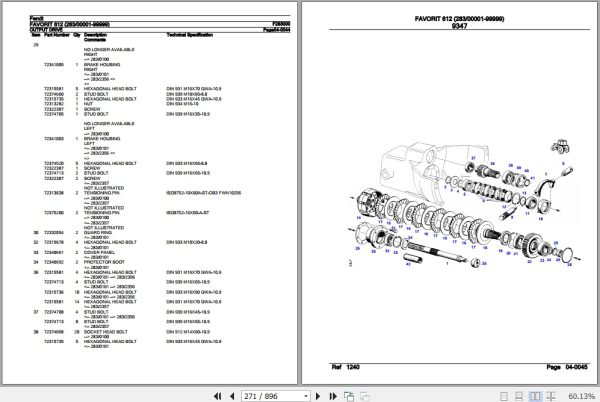Image resolution: width=600 pixels, height=402 pixels.
Task: Click the exploded gear assembly diagram
Action: point(463,205)
